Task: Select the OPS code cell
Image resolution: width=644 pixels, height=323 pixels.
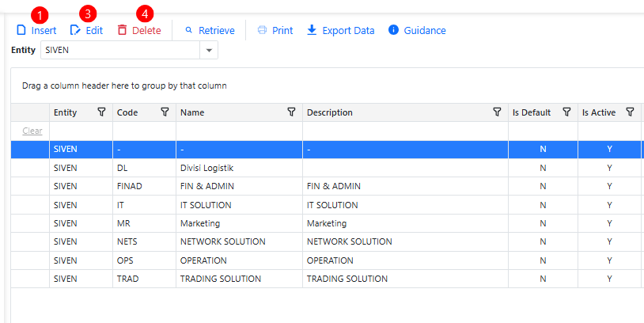Action: click(x=145, y=260)
